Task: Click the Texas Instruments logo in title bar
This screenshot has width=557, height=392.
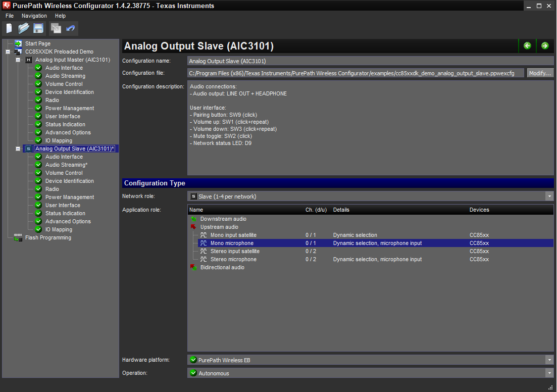Action: [x=7, y=6]
